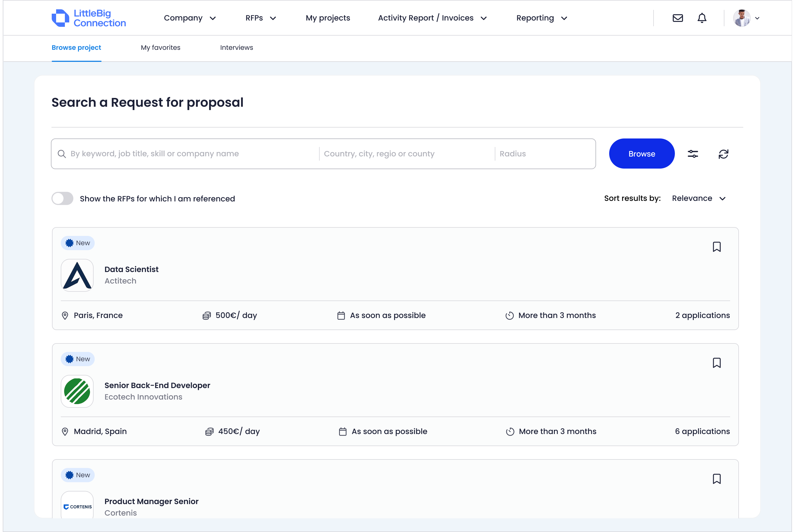
Task: Click the 500€/ day rate text
Action: tap(236, 316)
